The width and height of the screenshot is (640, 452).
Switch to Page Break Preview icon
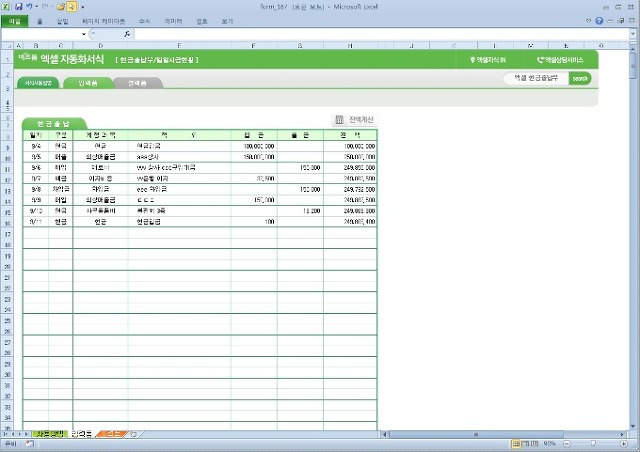pyautogui.click(x=534, y=444)
